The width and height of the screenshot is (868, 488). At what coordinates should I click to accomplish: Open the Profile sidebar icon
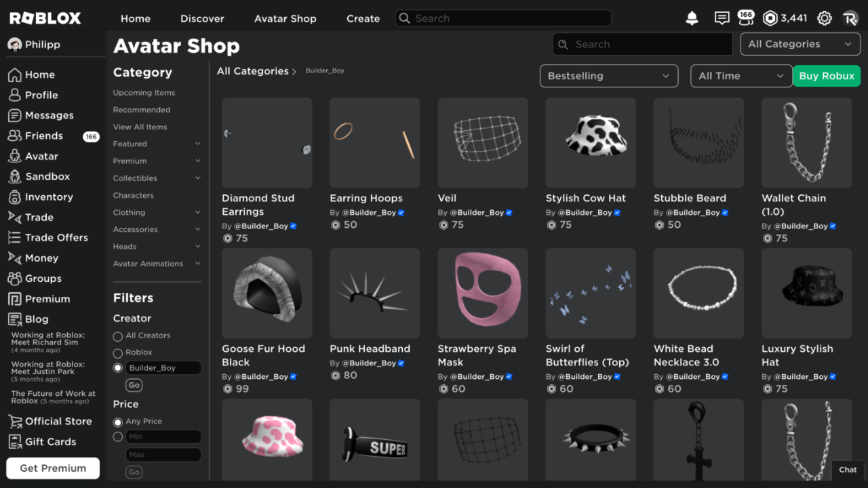tap(14, 95)
